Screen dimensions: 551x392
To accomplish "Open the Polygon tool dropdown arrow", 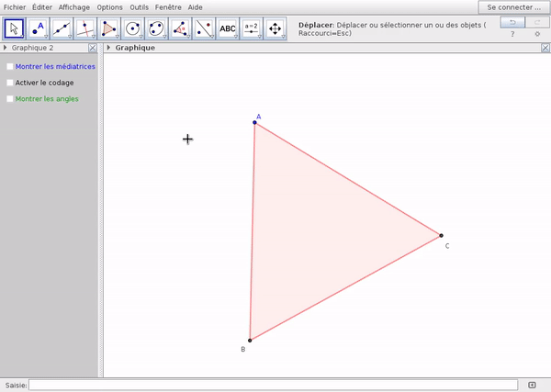I will [x=117, y=37].
